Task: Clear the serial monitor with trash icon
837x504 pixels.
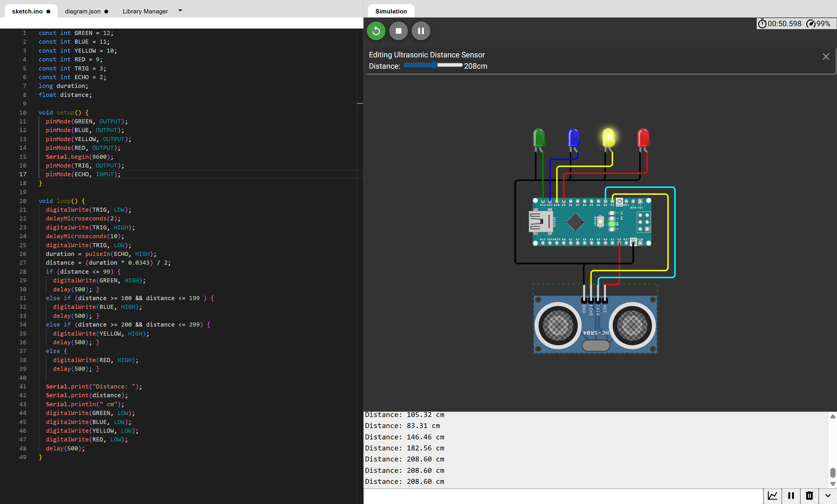Action: click(809, 496)
